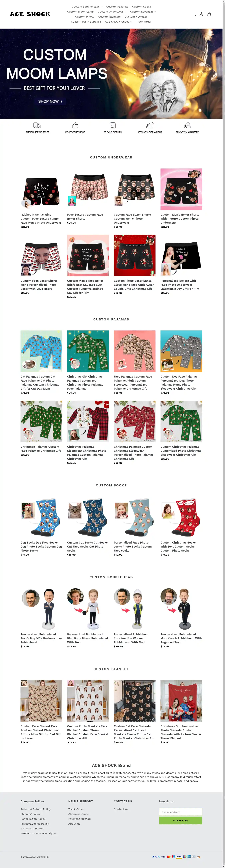Screen dimensions: 225x868
Task: Expand the Custom Underwear dropdown menu
Action: pyautogui.click(x=112, y=12)
